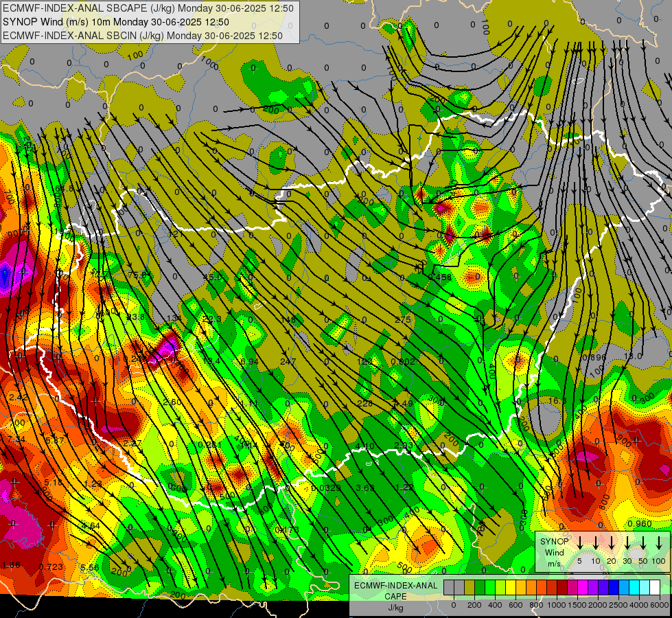Click the SYNOP Wind 10m title line

pos(116,22)
